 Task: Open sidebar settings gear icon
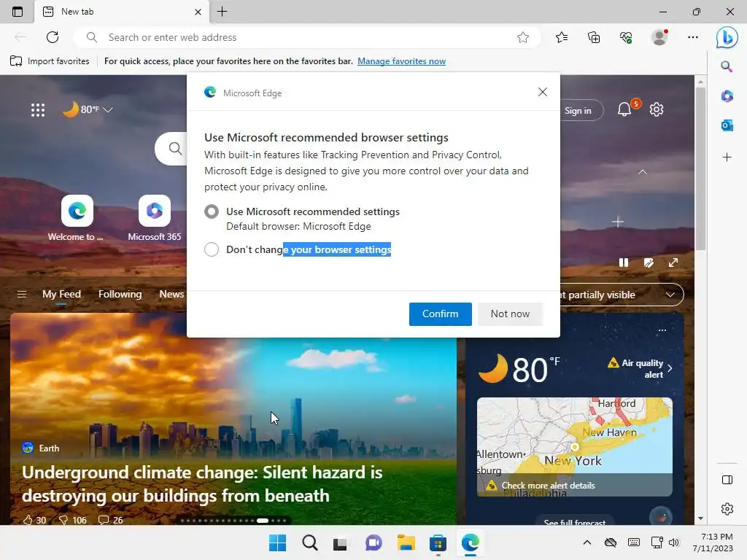(727, 509)
